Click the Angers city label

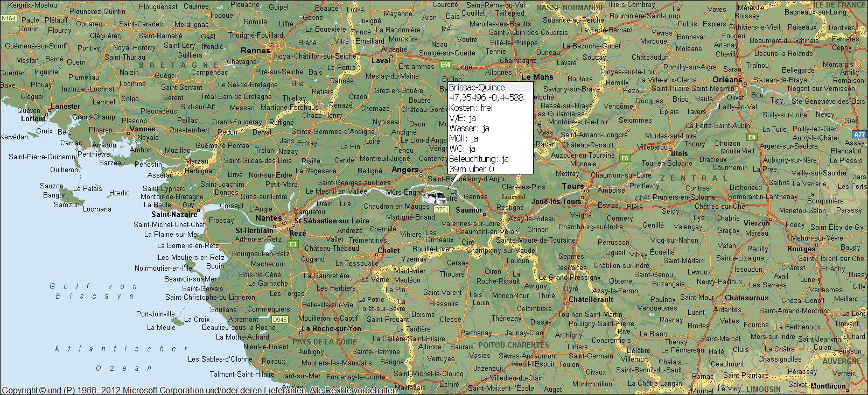pyautogui.click(x=405, y=170)
